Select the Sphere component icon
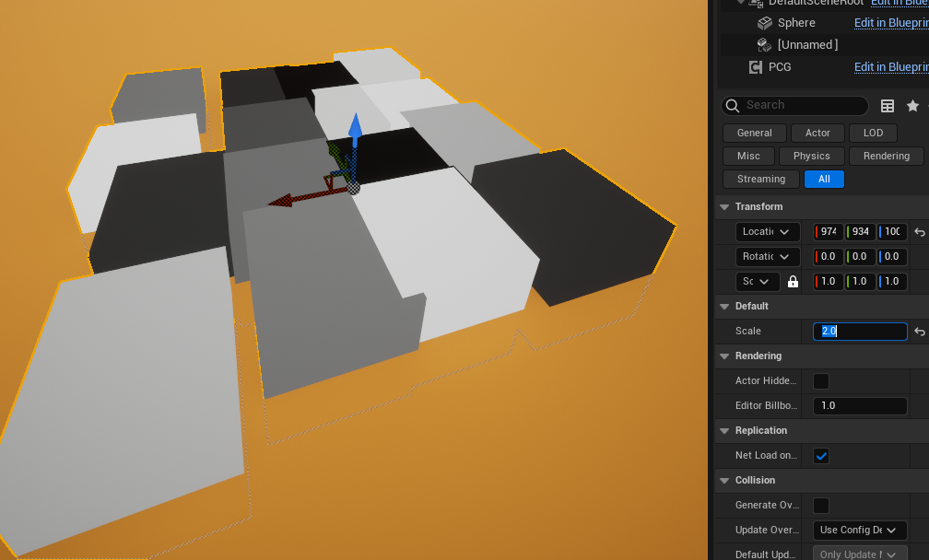 [x=765, y=23]
